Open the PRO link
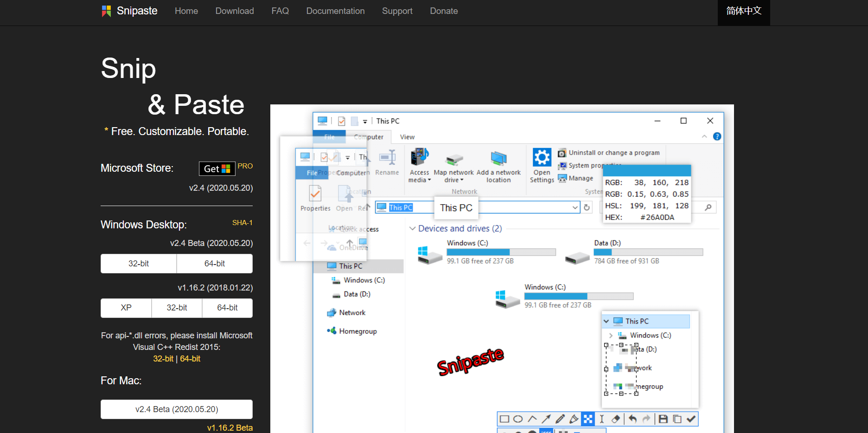The width and height of the screenshot is (868, 433). point(245,166)
